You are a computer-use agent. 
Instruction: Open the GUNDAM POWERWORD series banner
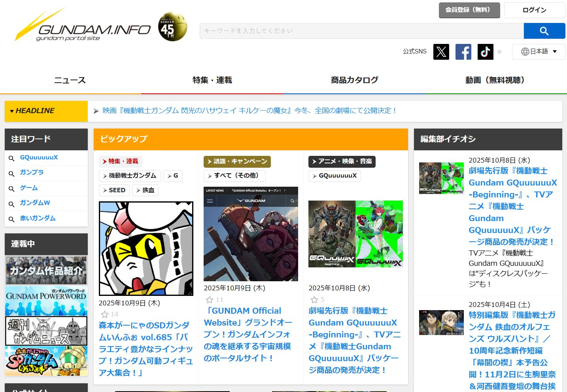(46, 301)
